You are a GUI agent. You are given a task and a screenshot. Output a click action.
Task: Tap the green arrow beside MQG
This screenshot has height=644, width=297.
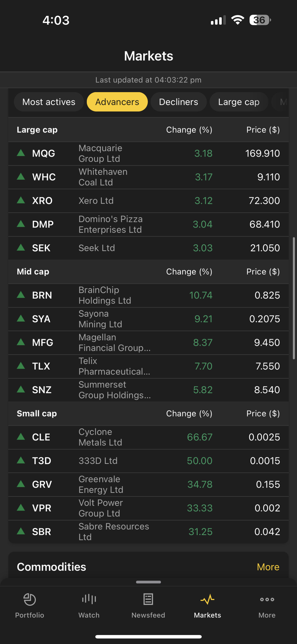(x=21, y=153)
